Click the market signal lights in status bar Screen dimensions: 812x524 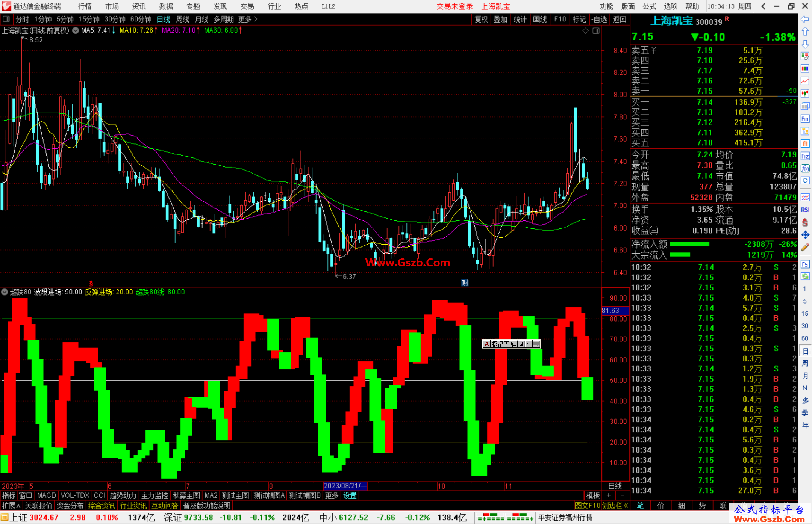pos(505,517)
